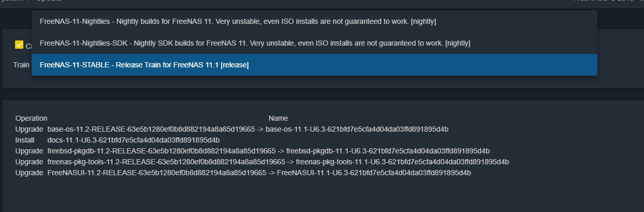Click the docs-11.1-U6.3 install row

pos(117,140)
